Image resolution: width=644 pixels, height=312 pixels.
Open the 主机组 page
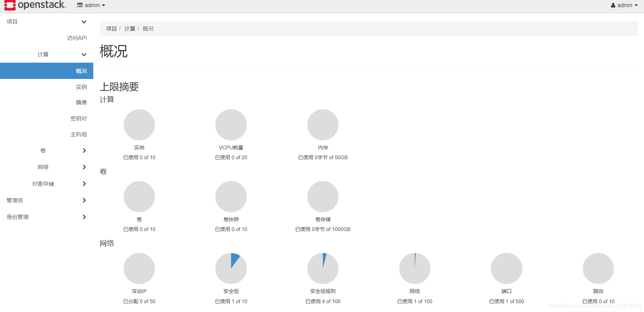79,134
